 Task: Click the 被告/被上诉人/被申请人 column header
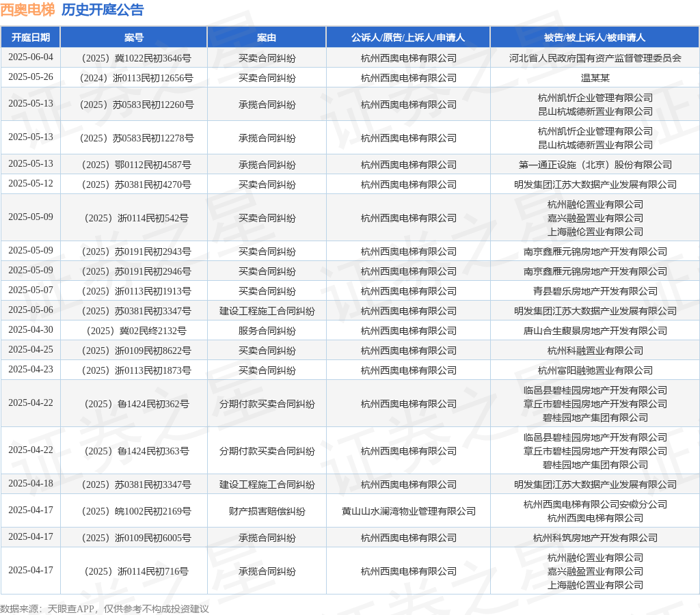(x=595, y=38)
